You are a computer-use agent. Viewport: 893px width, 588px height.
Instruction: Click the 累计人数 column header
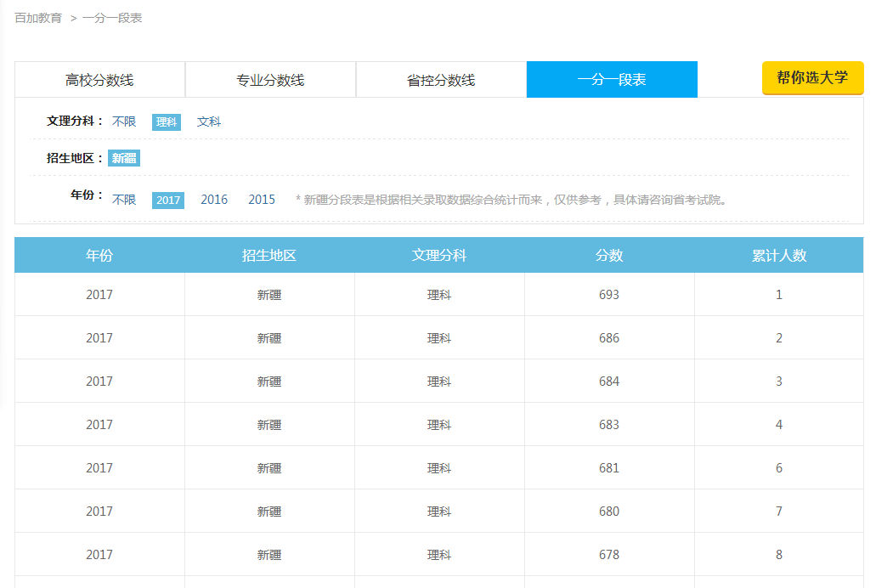click(x=779, y=255)
